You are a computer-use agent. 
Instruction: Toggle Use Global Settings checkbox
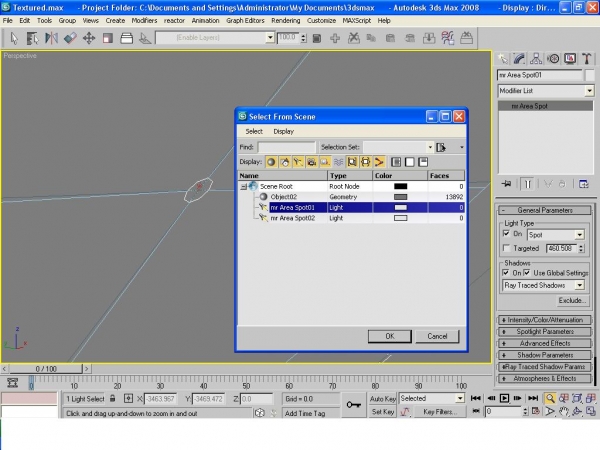click(527, 273)
